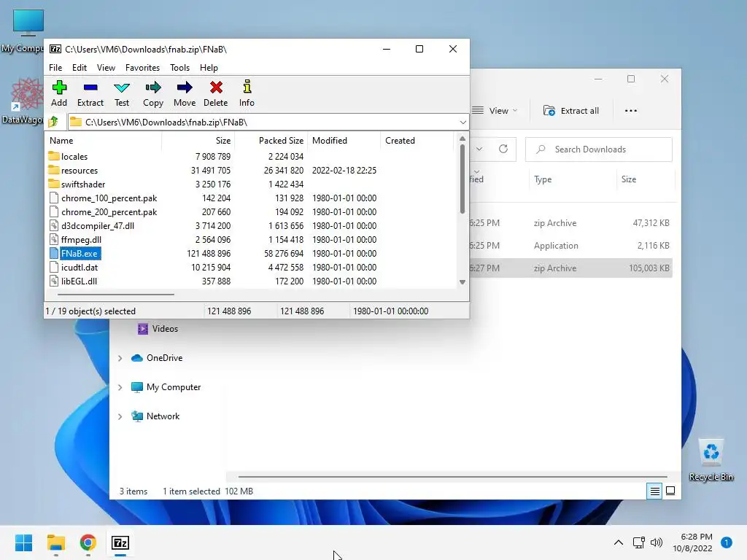The height and width of the screenshot is (560, 747).
Task: Click the 7-Zip address path field
Action: [268, 122]
